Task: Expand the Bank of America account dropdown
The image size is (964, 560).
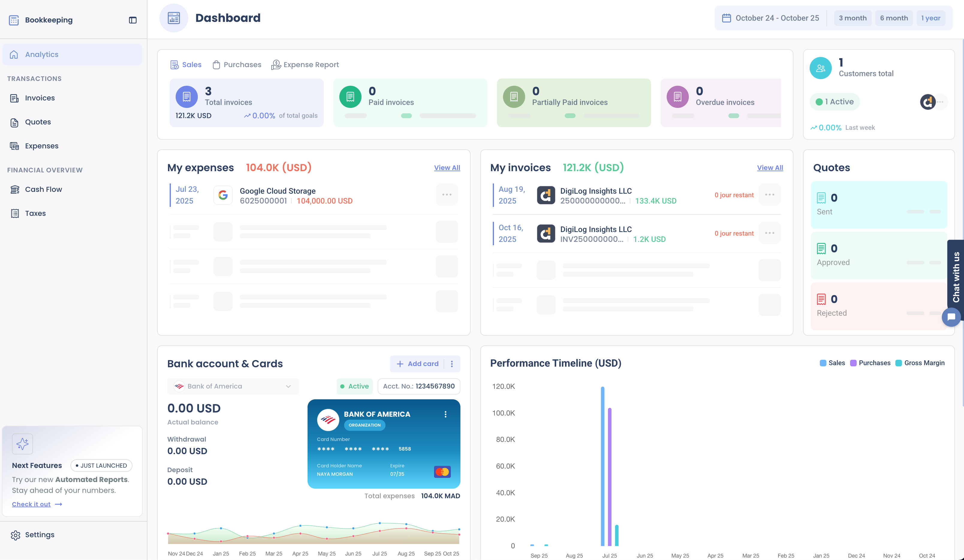Action: point(288,386)
